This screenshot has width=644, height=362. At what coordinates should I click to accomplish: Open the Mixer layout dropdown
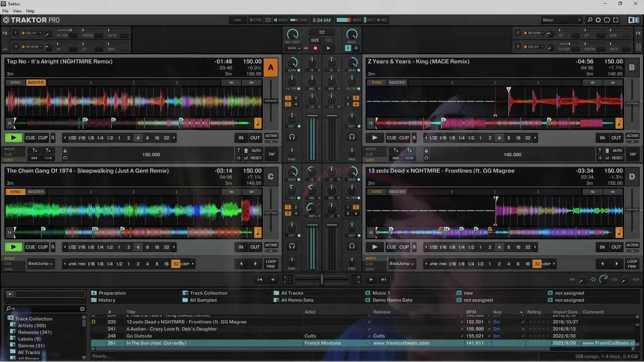click(561, 20)
